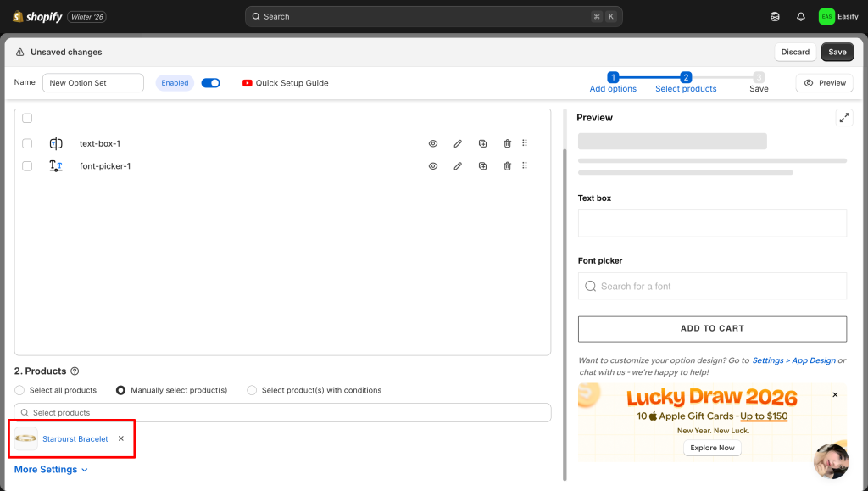Go to the Save step
Viewport: 868px width, 491px height.
click(x=759, y=82)
